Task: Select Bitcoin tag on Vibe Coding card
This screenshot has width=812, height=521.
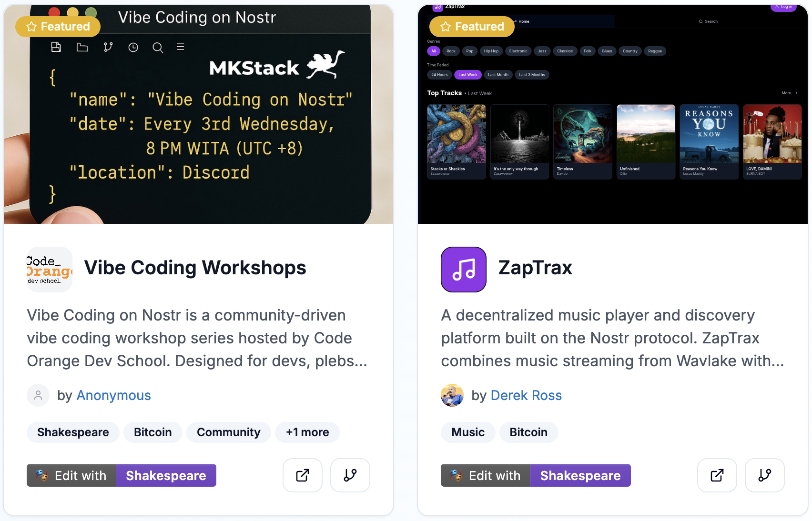Action: [153, 432]
